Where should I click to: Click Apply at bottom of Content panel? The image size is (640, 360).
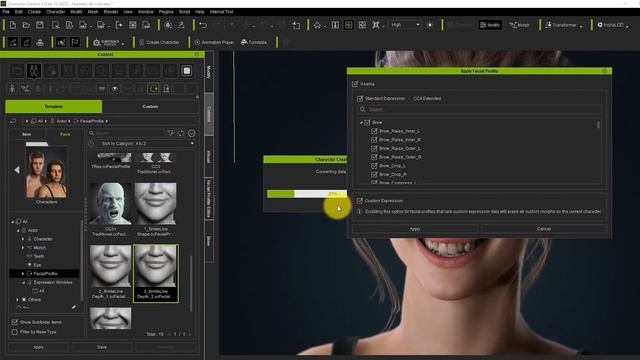[38, 347]
